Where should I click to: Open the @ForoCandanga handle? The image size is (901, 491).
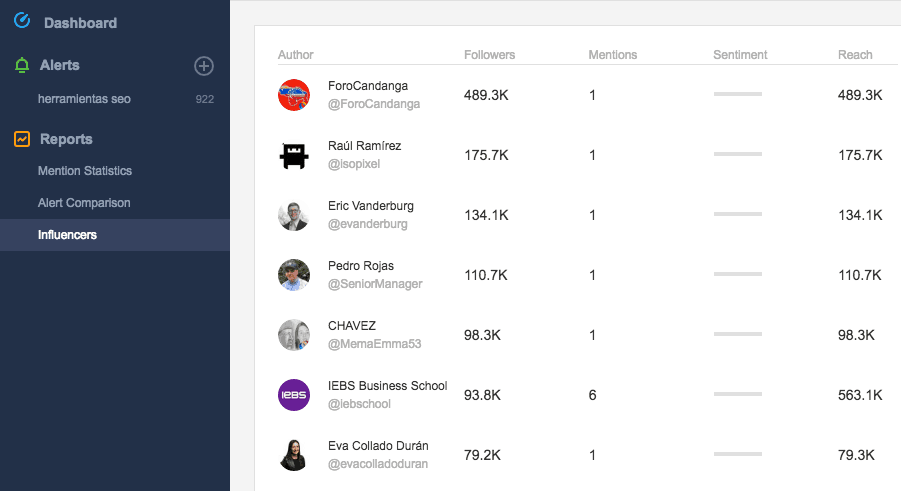[374, 104]
